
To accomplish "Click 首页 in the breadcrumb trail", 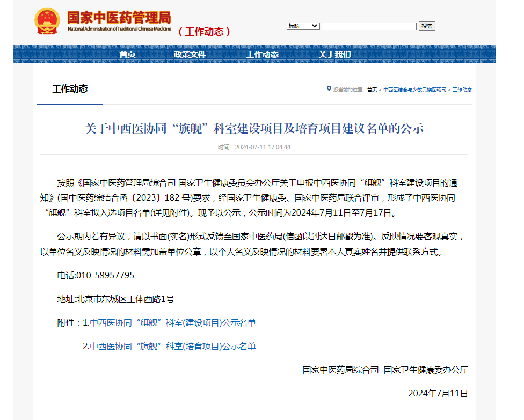I will tap(373, 90).
